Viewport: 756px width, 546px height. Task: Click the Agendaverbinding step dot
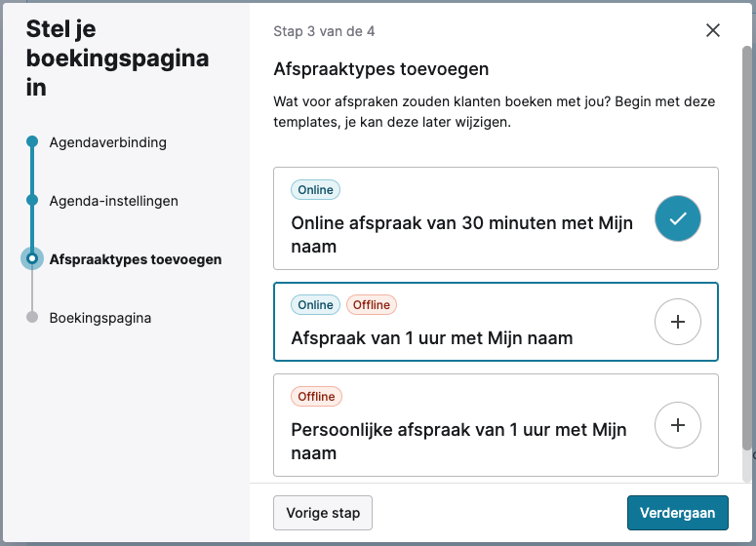(32, 142)
